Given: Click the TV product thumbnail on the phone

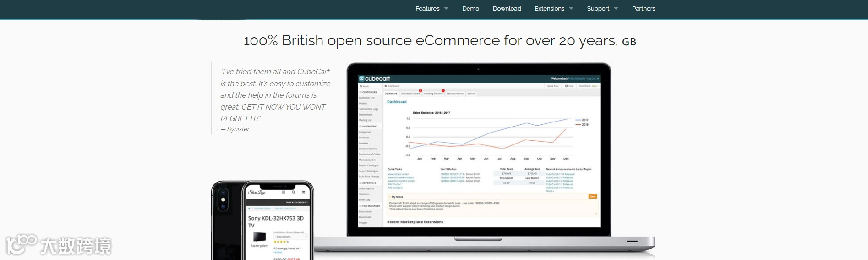Looking at the screenshot, I should (259, 238).
